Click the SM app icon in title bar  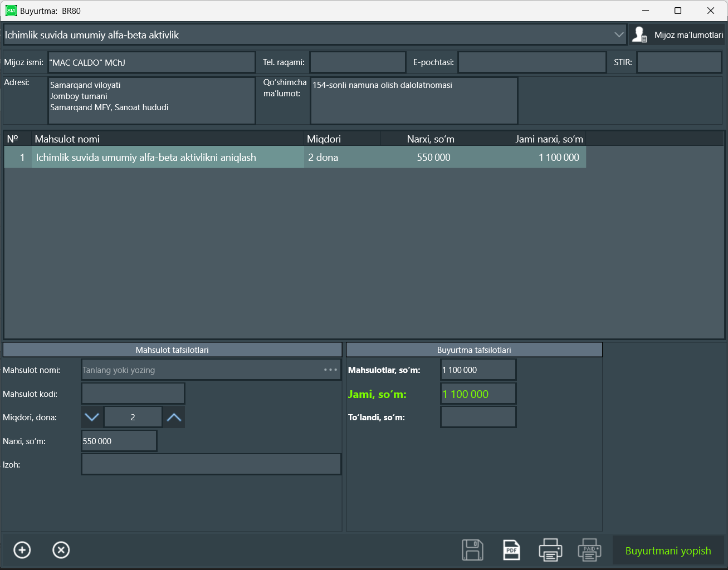(x=11, y=11)
